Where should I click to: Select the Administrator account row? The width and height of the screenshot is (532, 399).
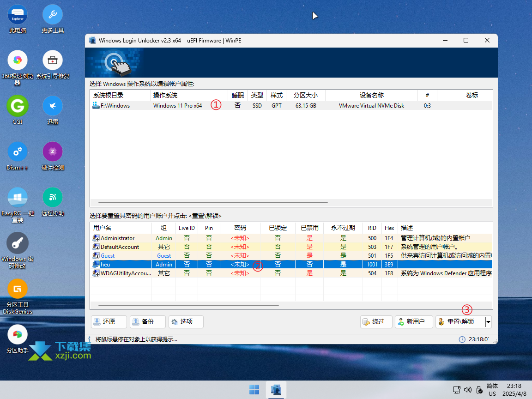pos(118,238)
